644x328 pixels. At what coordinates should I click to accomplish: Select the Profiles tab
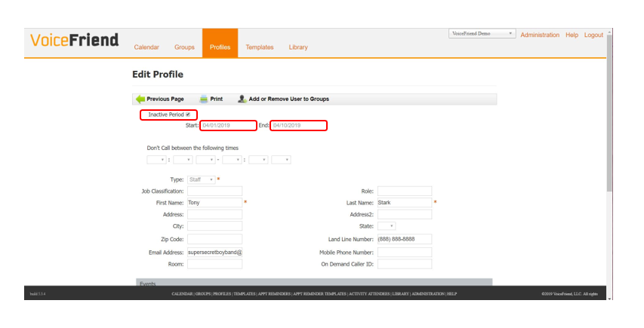pos(220,43)
